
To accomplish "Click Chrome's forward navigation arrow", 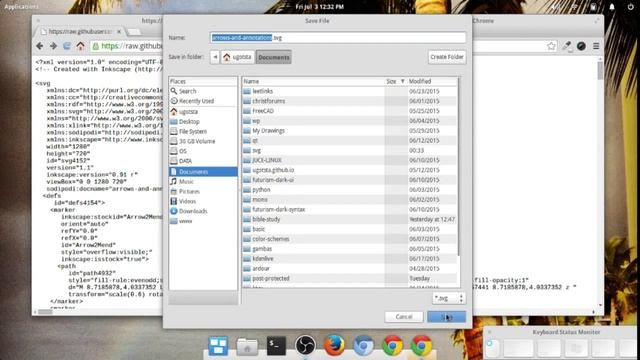I will (53, 46).
